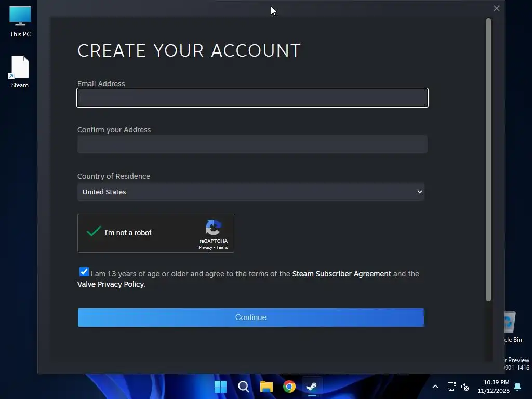Launch Google Chrome from the taskbar
The height and width of the screenshot is (399, 532).
click(289, 387)
